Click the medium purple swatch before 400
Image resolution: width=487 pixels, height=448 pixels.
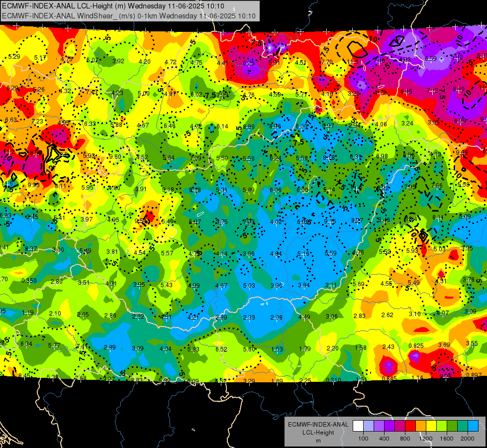pos(379,426)
